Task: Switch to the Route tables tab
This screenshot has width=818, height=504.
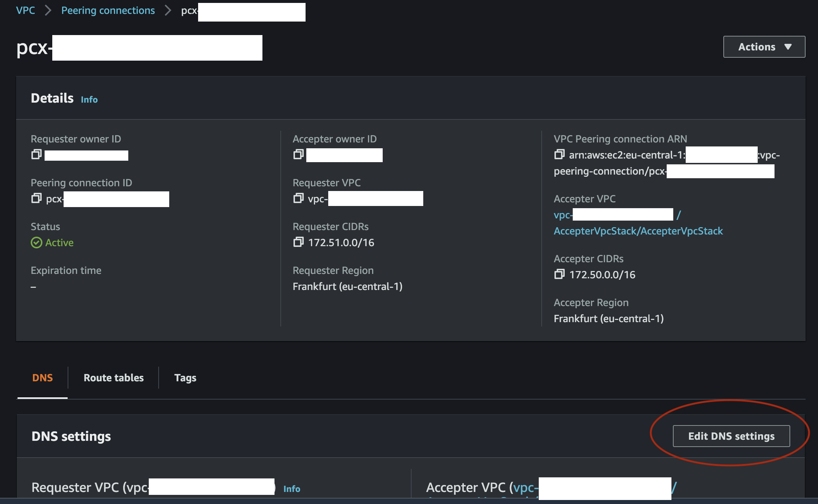Action: click(x=113, y=378)
